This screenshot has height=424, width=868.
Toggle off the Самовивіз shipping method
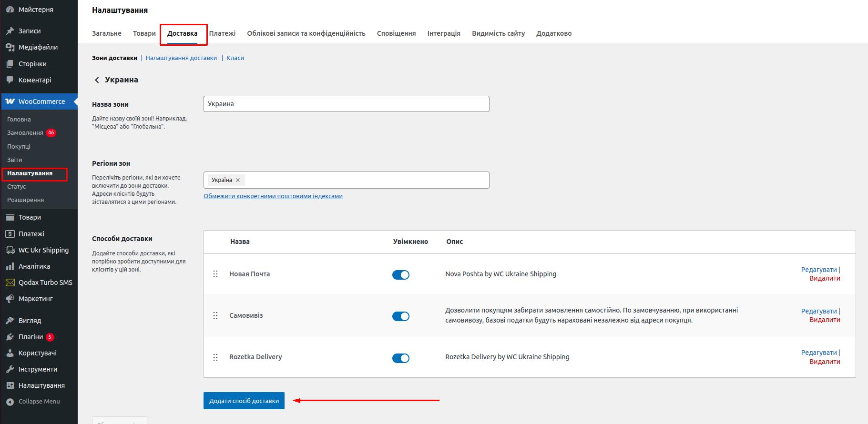coord(400,316)
